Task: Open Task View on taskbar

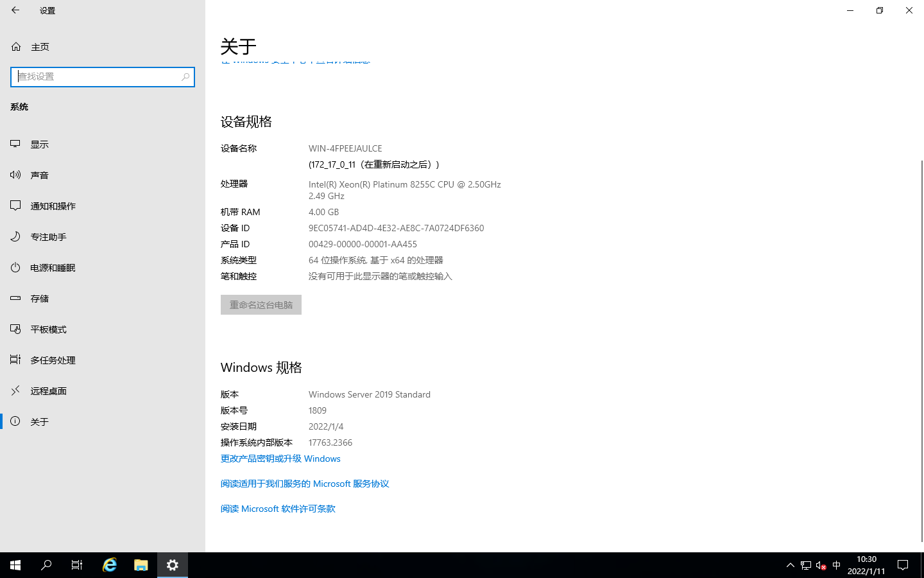Action: click(x=77, y=565)
